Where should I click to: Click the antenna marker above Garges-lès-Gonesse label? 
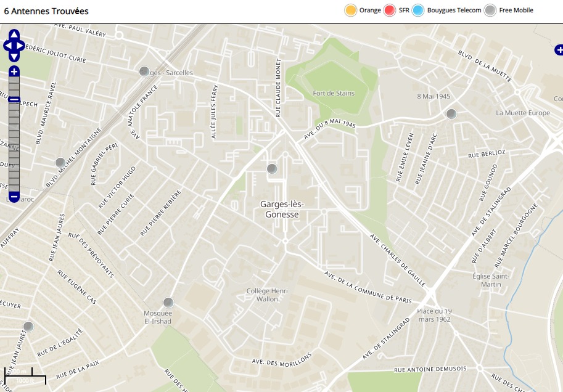pos(272,169)
